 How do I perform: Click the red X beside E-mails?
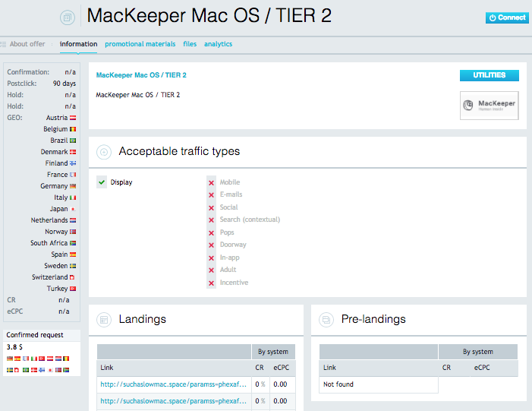pos(211,195)
